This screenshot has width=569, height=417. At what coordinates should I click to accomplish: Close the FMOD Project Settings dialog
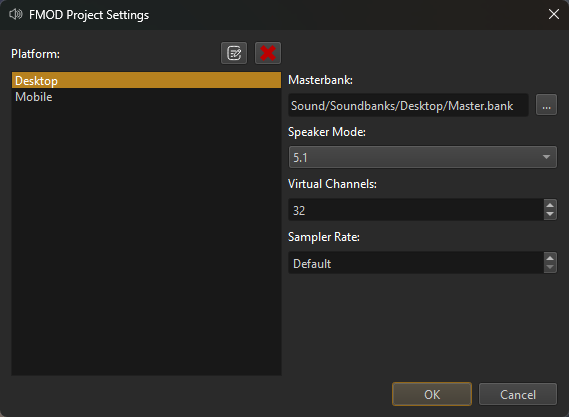(x=554, y=14)
